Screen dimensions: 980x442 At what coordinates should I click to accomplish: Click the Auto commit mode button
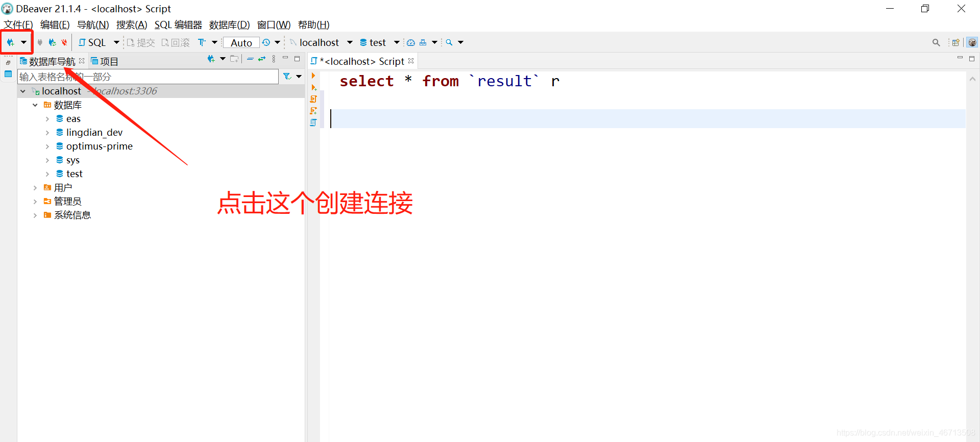(x=241, y=43)
